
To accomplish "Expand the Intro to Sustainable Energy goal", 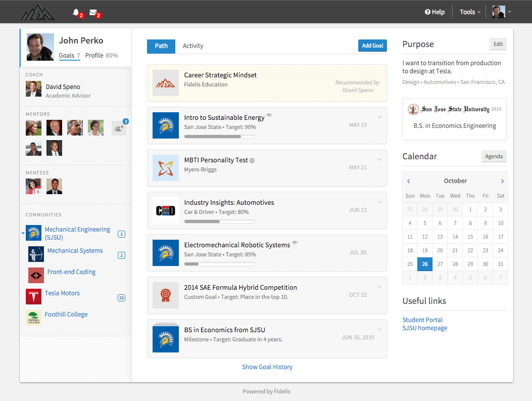I will coord(379,117).
